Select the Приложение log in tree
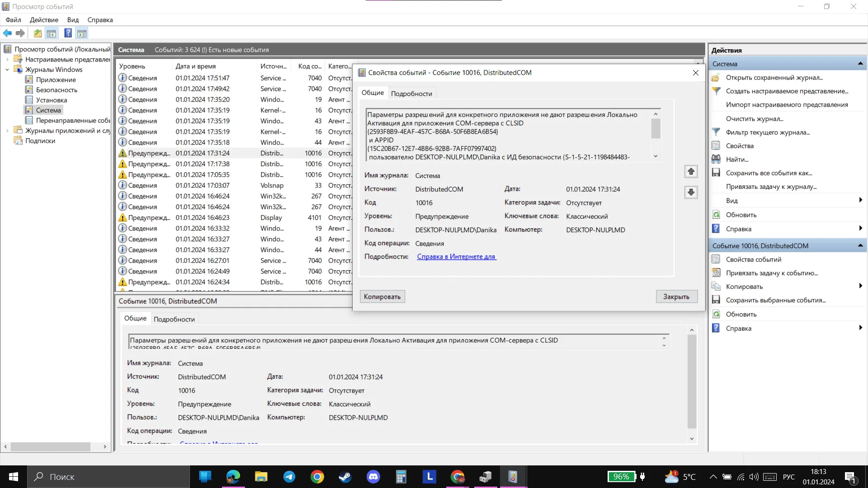Screen dimensions: 868x488 pyautogui.click(x=56, y=80)
